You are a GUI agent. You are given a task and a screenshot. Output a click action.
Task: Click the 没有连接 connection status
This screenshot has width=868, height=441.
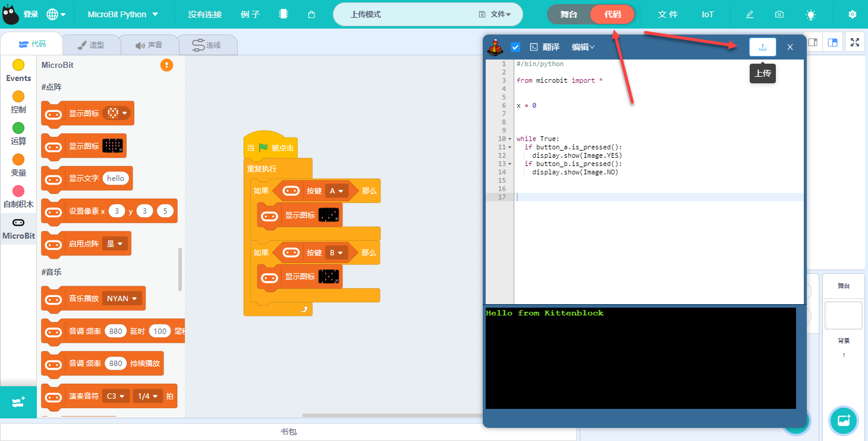(205, 14)
